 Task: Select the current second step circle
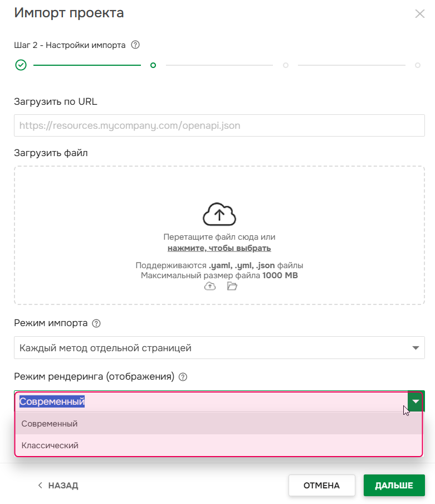[153, 65]
